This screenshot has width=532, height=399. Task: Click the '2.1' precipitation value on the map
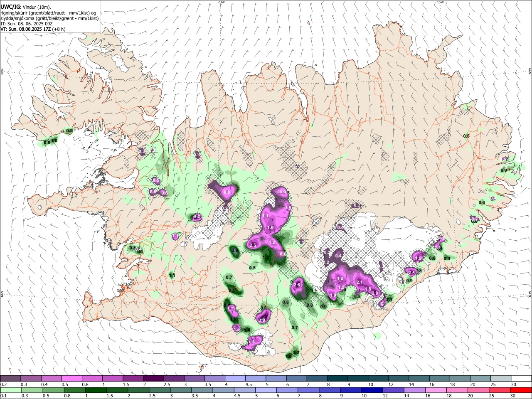tap(360, 283)
